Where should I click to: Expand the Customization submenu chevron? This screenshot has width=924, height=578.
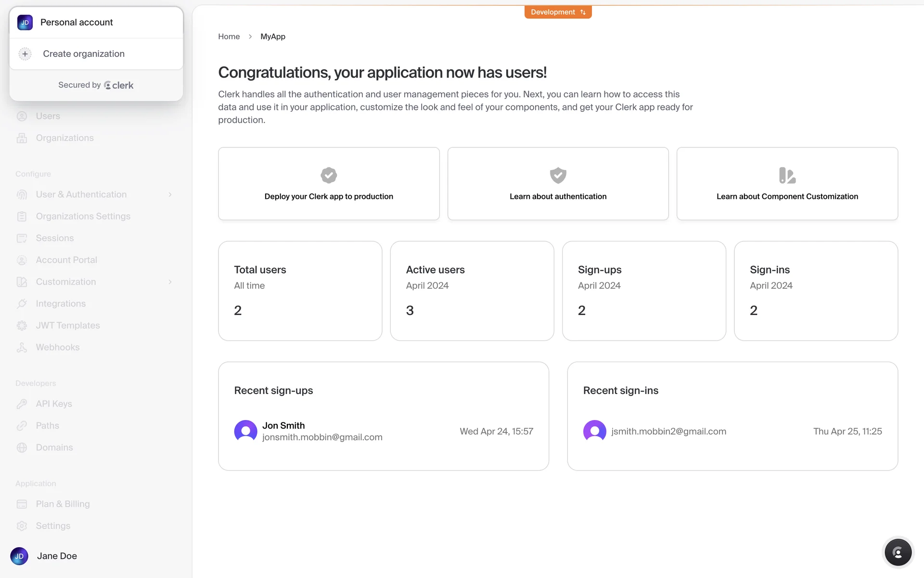pos(170,282)
